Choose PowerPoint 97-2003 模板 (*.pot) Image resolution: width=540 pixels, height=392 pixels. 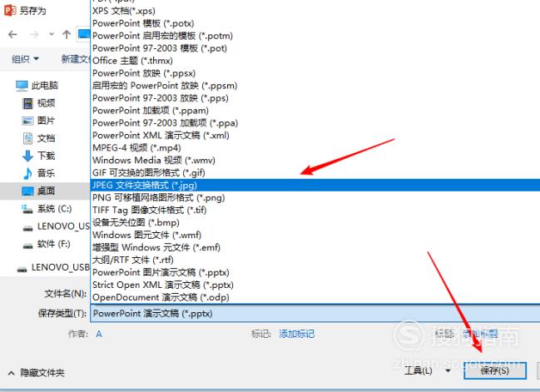315,48
